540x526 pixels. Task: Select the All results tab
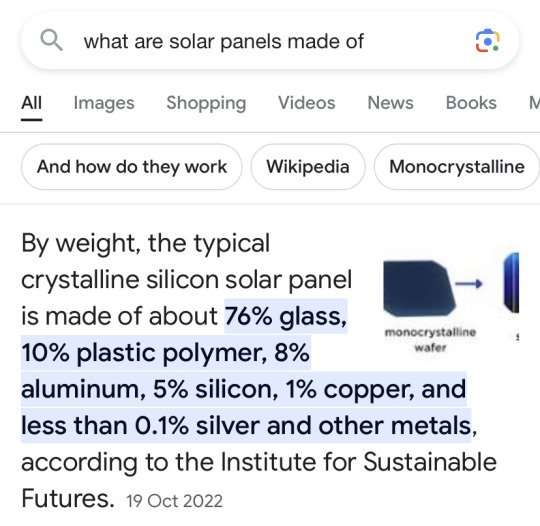point(31,103)
